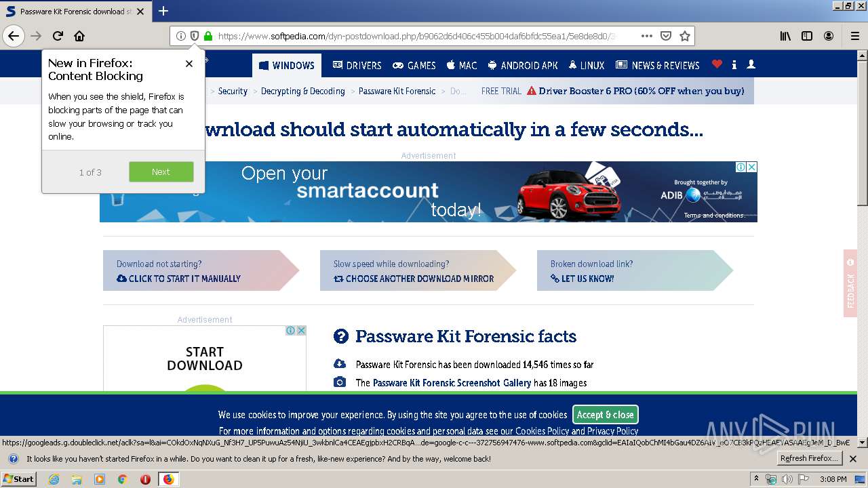
Task: Click Refresh Firefox button
Action: pyautogui.click(x=810, y=459)
